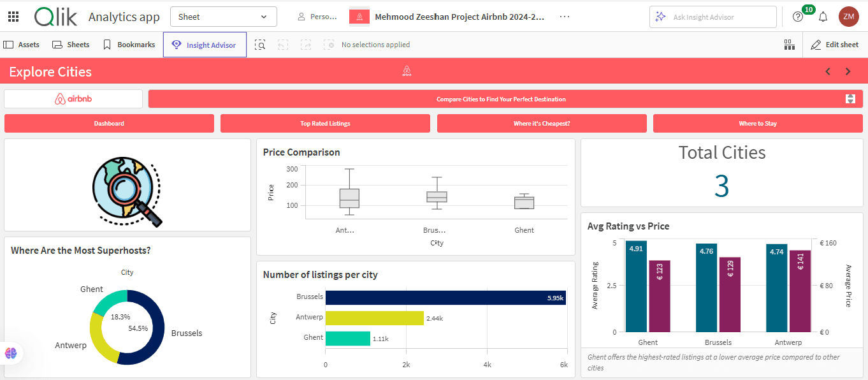Viewport: 868px width, 380px height.
Task: Focus the Ask Insight Advisor search field
Action: point(713,17)
